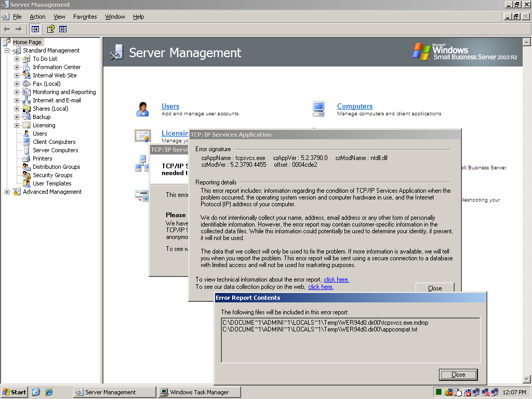Image resolution: width=532 pixels, height=399 pixels.
Task: Expand the Fax (Local) node
Action: tap(17, 84)
